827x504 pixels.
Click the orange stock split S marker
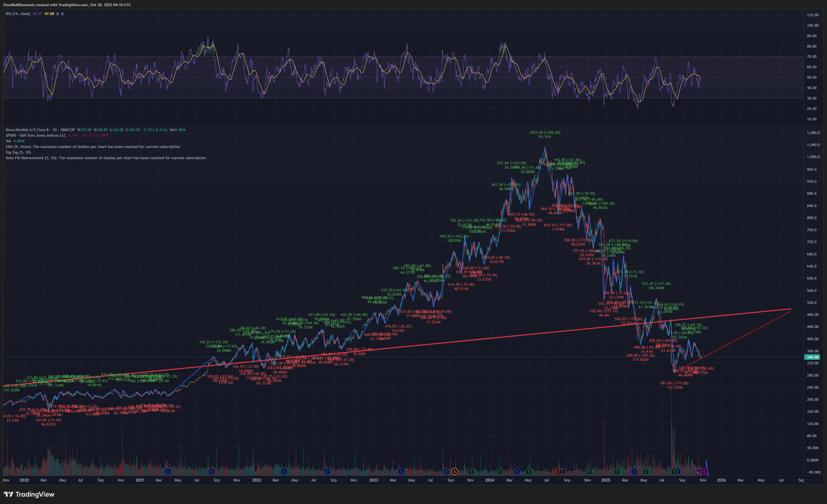point(454,471)
